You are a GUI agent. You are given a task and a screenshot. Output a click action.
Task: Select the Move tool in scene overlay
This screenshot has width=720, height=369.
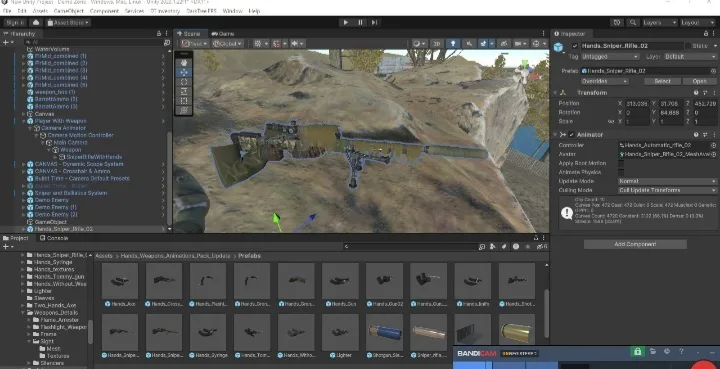(184, 73)
